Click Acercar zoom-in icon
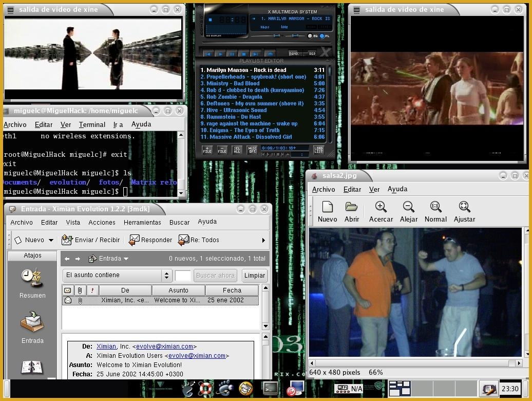The image size is (532, 401). pos(381,212)
